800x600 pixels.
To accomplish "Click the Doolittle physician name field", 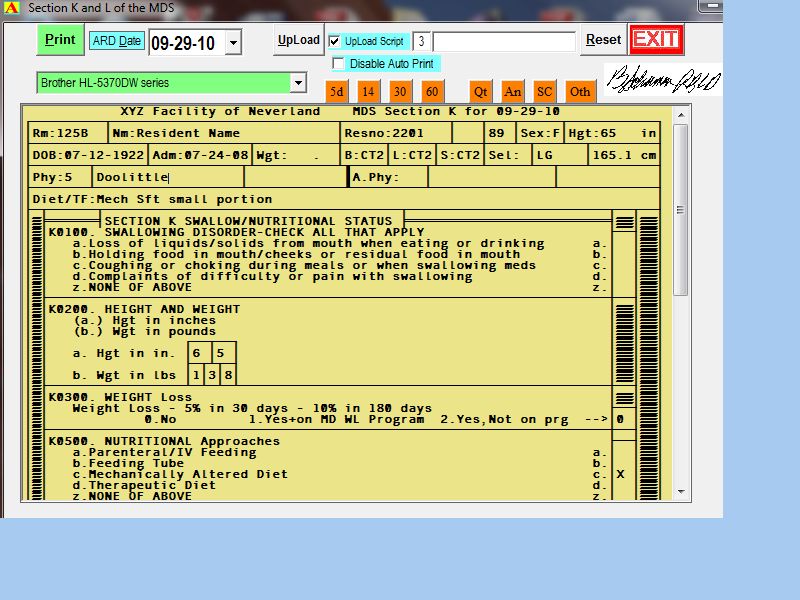I will click(168, 177).
